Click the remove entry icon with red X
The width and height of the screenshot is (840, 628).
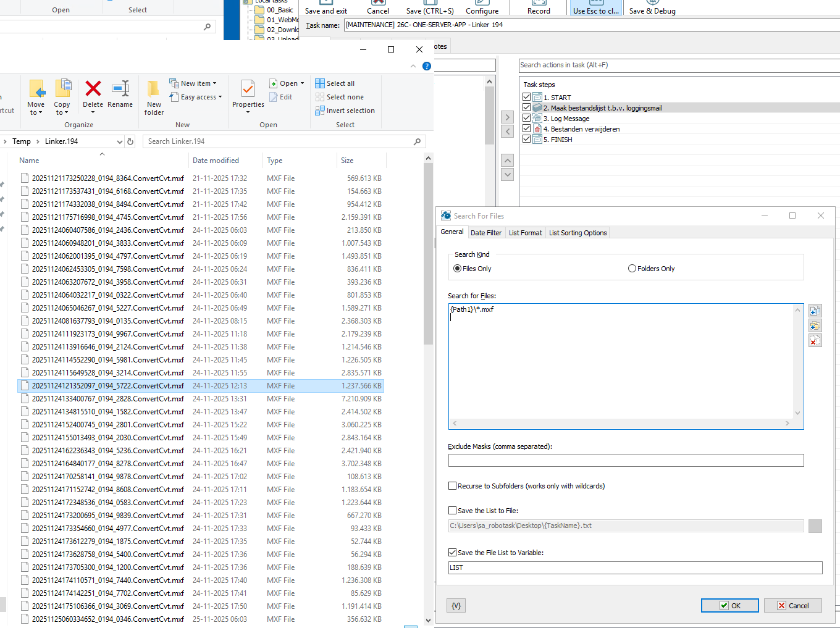tap(815, 341)
